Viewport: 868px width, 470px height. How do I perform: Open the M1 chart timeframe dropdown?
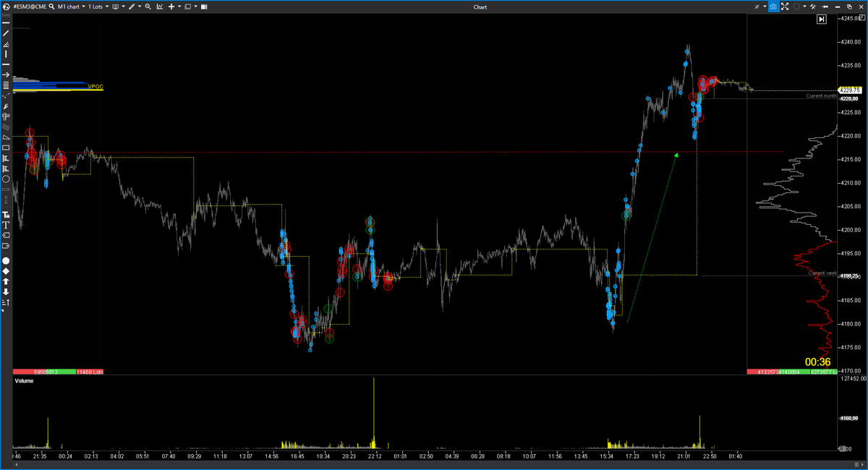[x=73, y=7]
